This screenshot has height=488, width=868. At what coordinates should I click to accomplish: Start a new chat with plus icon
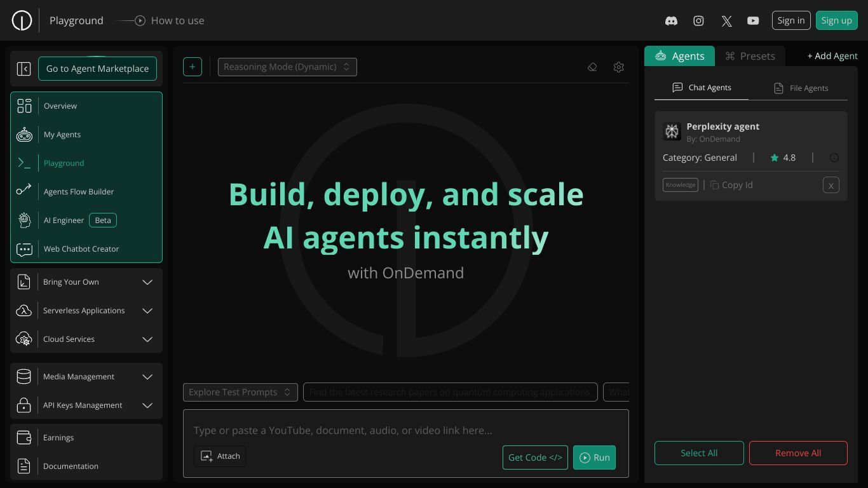193,67
